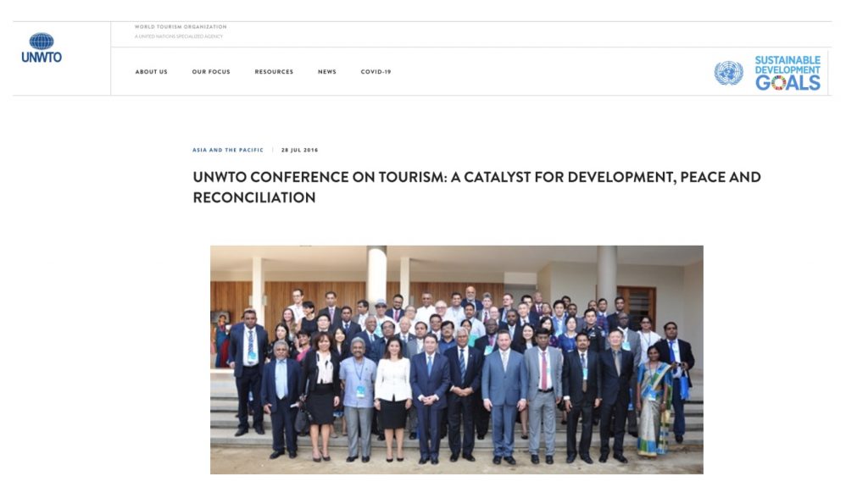868x498 pixels.
Task: Open the Resources menu
Action: (x=274, y=72)
